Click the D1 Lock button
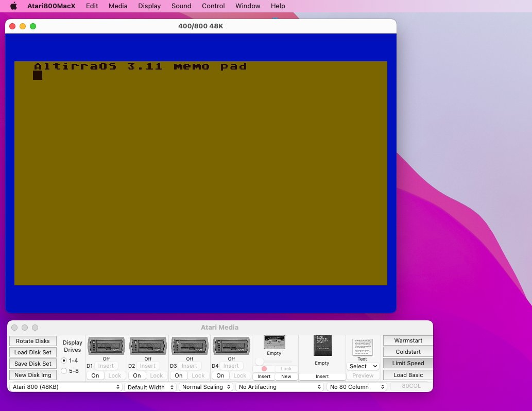This screenshot has width=532, height=411. [x=115, y=375]
